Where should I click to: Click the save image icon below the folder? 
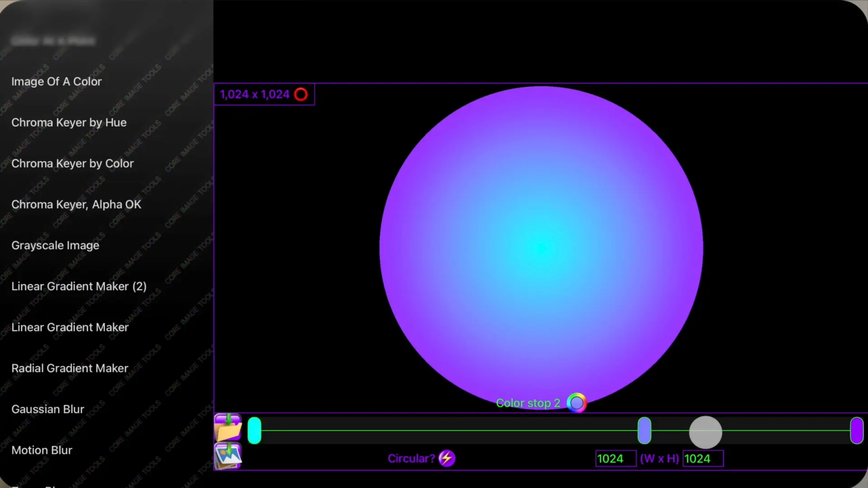(227, 457)
